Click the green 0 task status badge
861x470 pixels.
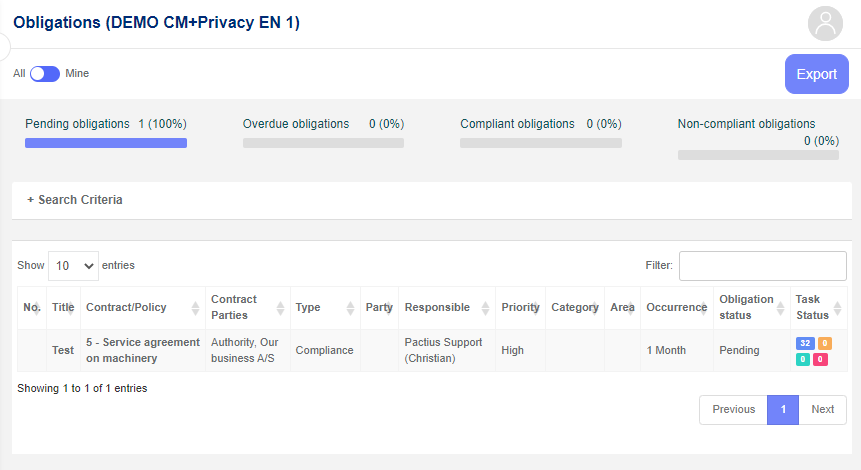[803, 360]
